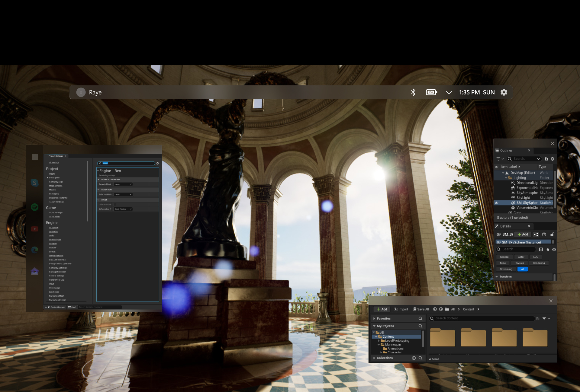Viewport: 580px width, 392px height.
Task: Open the Dynamic Global Illumination Method dropdown
Action: pyautogui.click(x=123, y=184)
